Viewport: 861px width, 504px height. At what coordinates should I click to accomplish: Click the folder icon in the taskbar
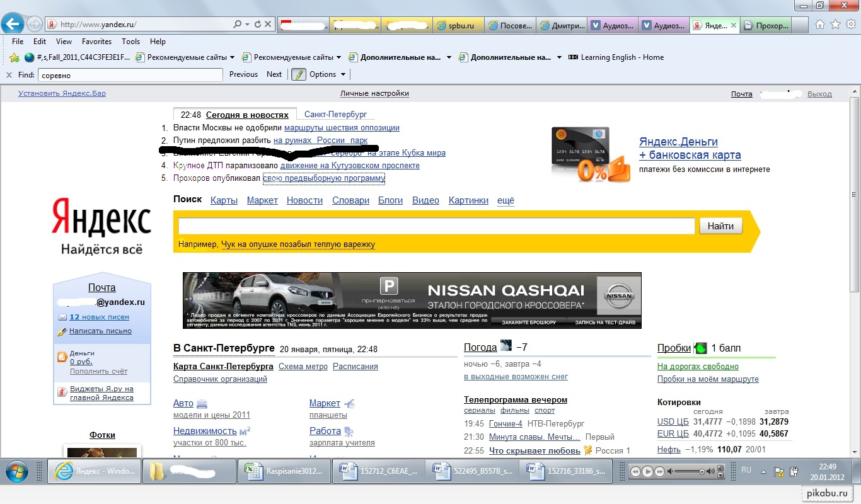click(x=189, y=471)
